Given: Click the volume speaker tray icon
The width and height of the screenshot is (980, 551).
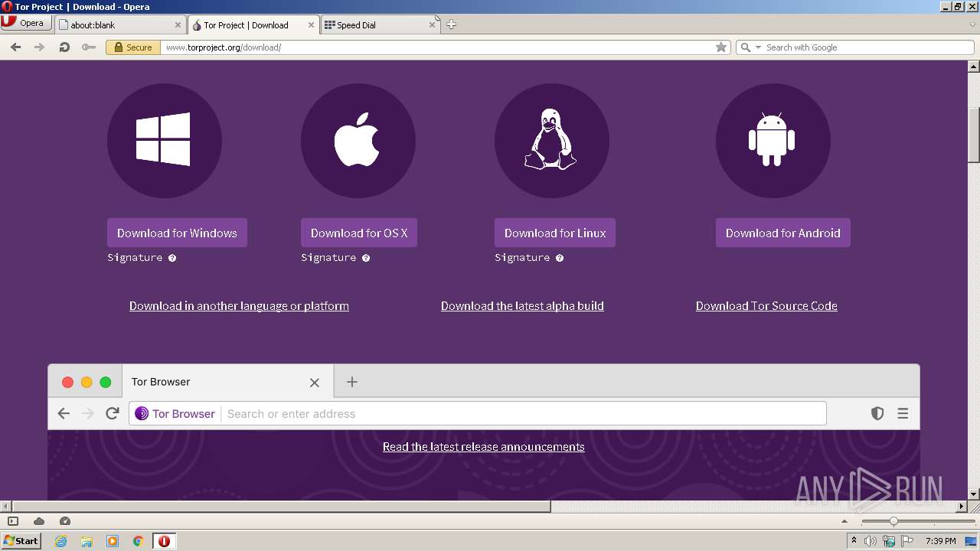Looking at the screenshot, I should [x=871, y=541].
